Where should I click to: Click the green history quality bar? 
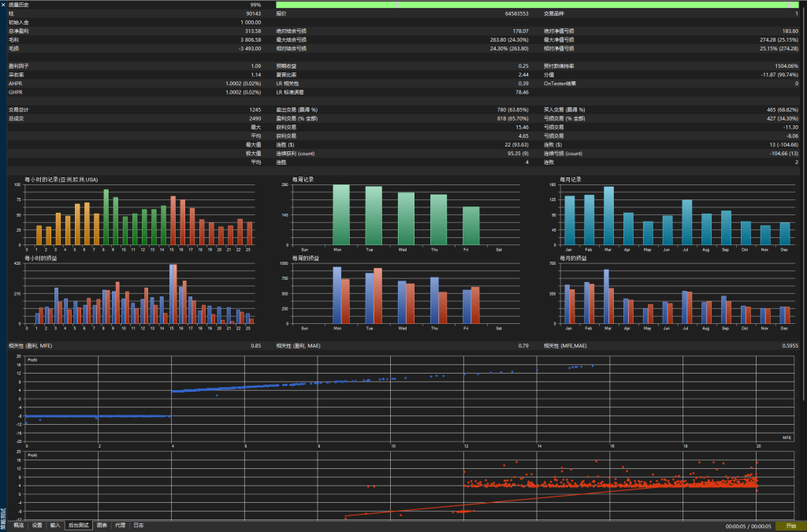pyautogui.click(x=536, y=5)
